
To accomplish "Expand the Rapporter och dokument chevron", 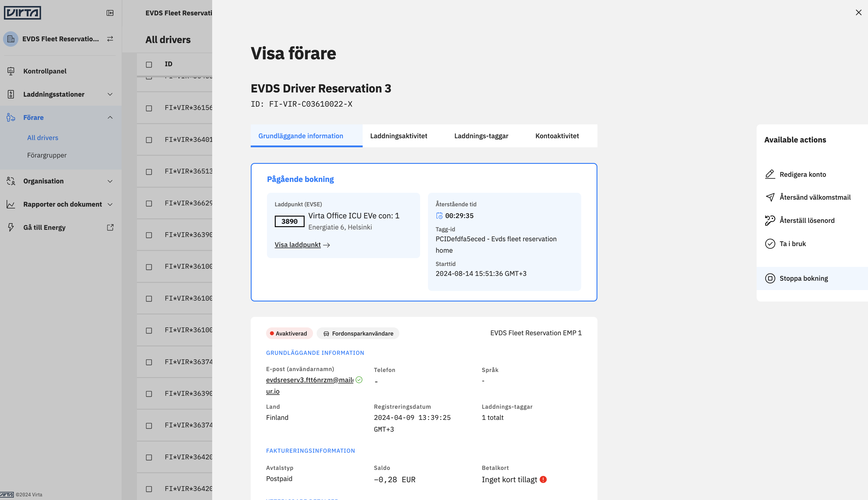I will coord(110,204).
